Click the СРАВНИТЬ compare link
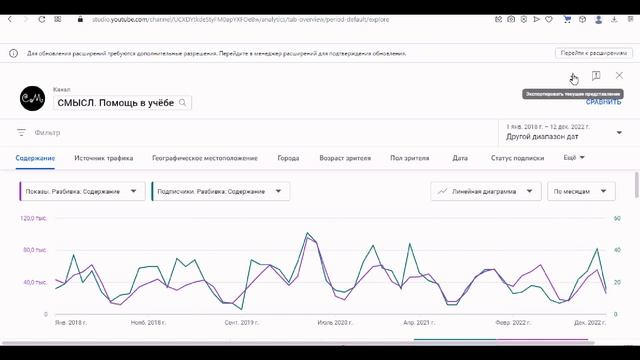Image resolution: width=640 pixels, height=360 pixels. [603, 102]
